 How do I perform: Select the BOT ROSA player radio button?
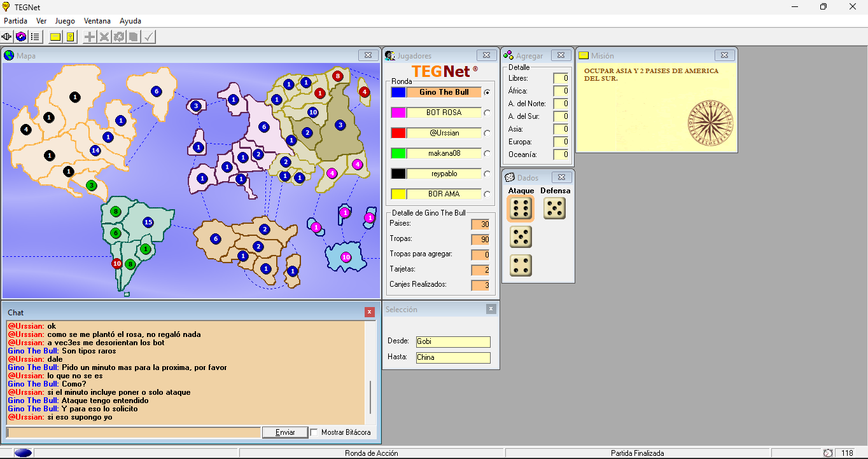point(487,113)
